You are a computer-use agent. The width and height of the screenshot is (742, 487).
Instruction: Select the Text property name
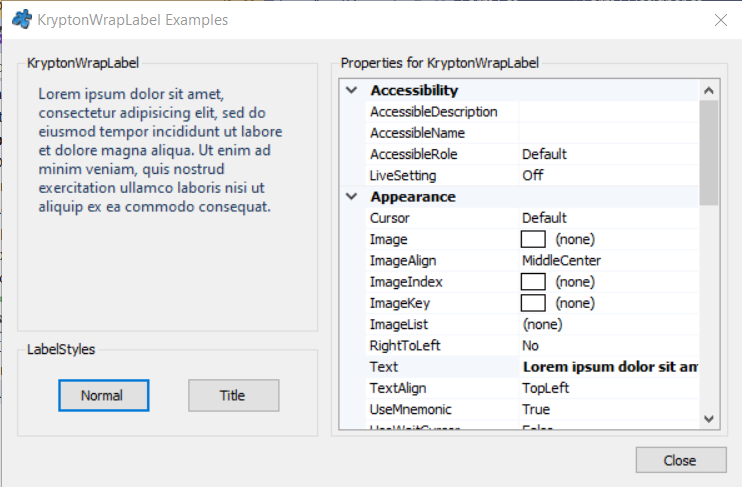[x=384, y=367]
